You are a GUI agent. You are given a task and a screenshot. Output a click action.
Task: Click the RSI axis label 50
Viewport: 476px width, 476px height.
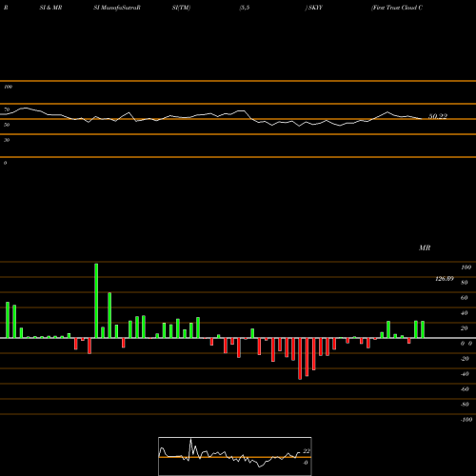coord(7,125)
